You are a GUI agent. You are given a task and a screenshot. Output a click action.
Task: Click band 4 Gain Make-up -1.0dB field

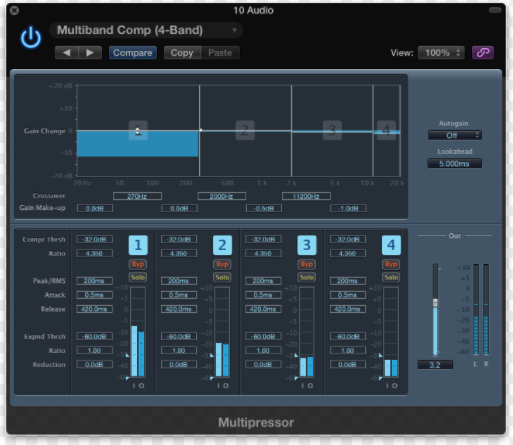[348, 208]
